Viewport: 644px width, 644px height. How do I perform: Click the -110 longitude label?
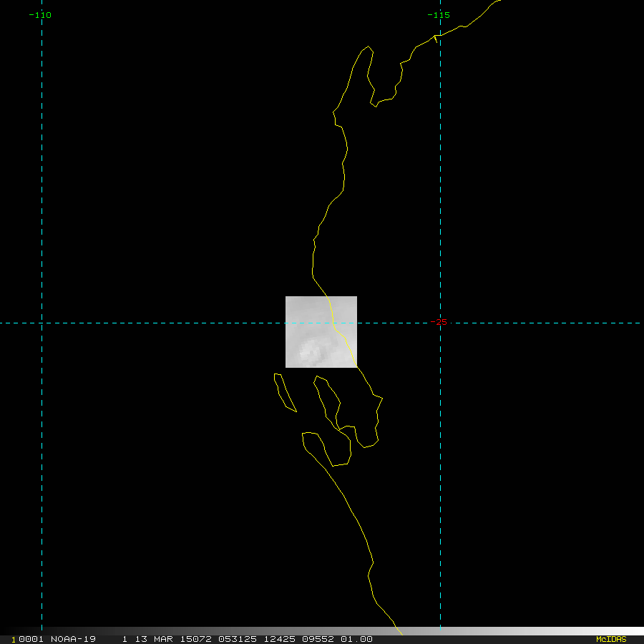coord(40,15)
